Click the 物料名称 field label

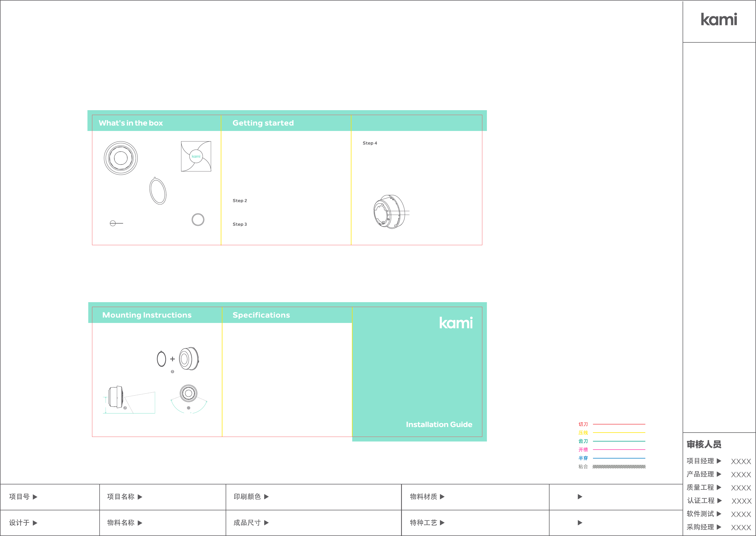click(x=121, y=522)
